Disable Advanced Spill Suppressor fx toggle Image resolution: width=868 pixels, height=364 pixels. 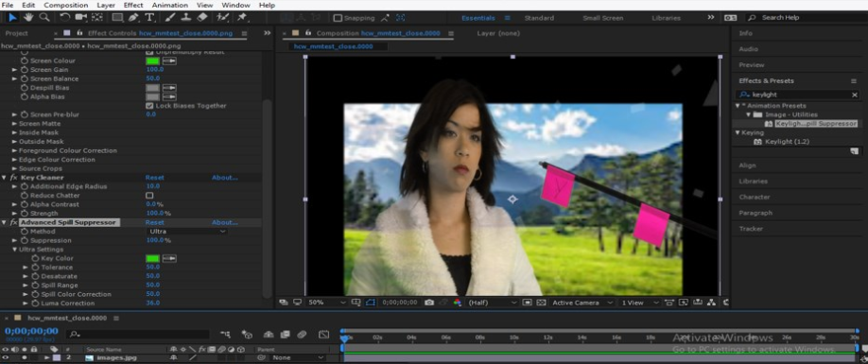click(x=14, y=222)
